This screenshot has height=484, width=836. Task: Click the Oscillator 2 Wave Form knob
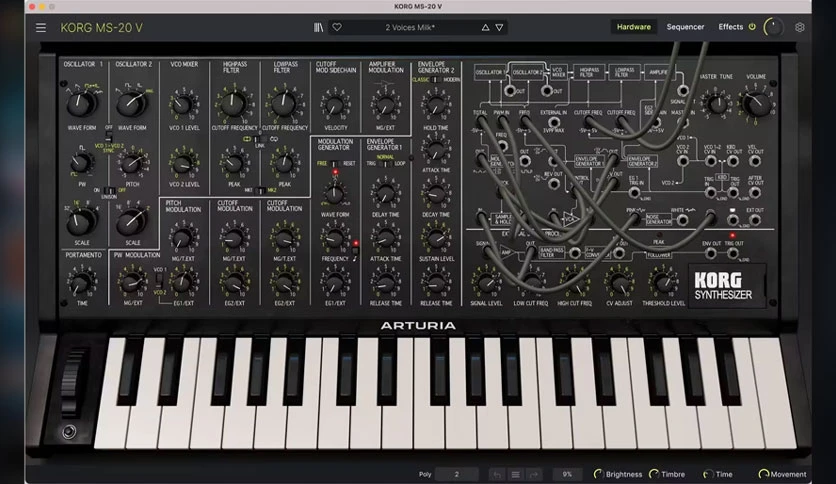tap(131, 103)
